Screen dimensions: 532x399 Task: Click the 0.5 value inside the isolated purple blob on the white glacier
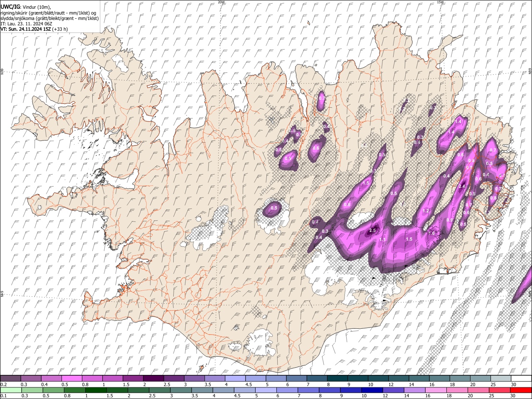[274, 208]
